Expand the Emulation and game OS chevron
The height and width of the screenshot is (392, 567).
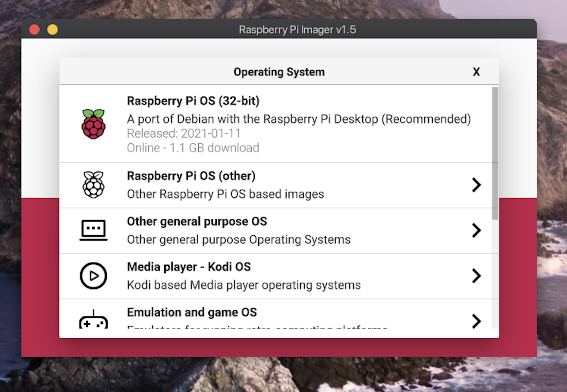pyautogui.click(x=476, y=321)
